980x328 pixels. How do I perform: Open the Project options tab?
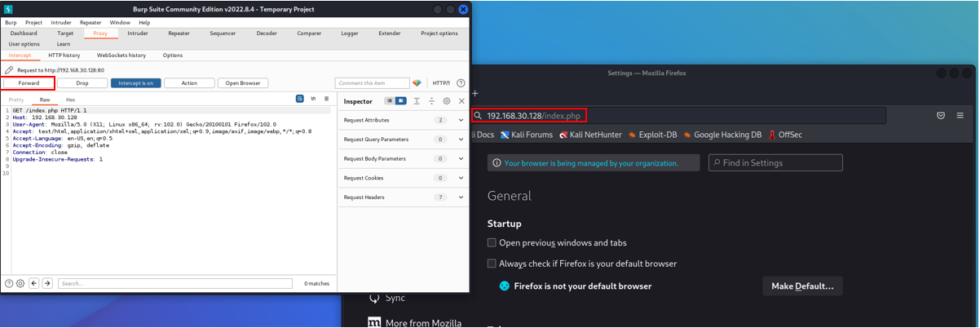[x=439, y=33]
